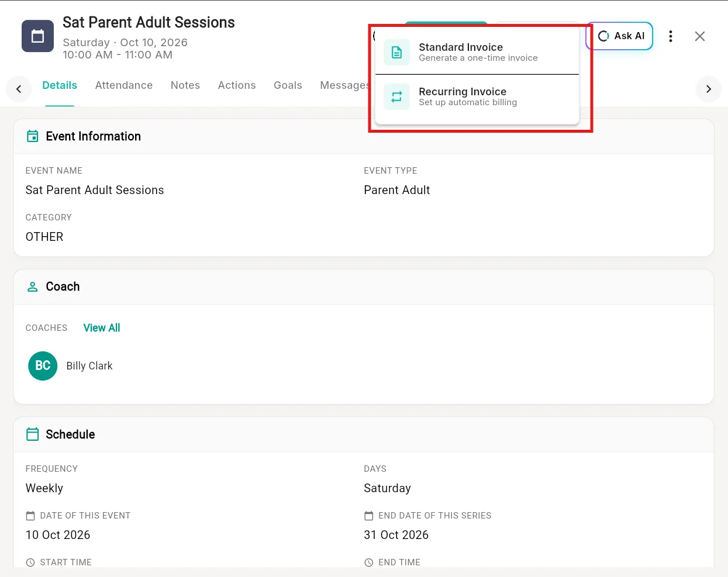Click the Coach section heading
The width and height of the screenshot is (728, 577).
[63, 287]
